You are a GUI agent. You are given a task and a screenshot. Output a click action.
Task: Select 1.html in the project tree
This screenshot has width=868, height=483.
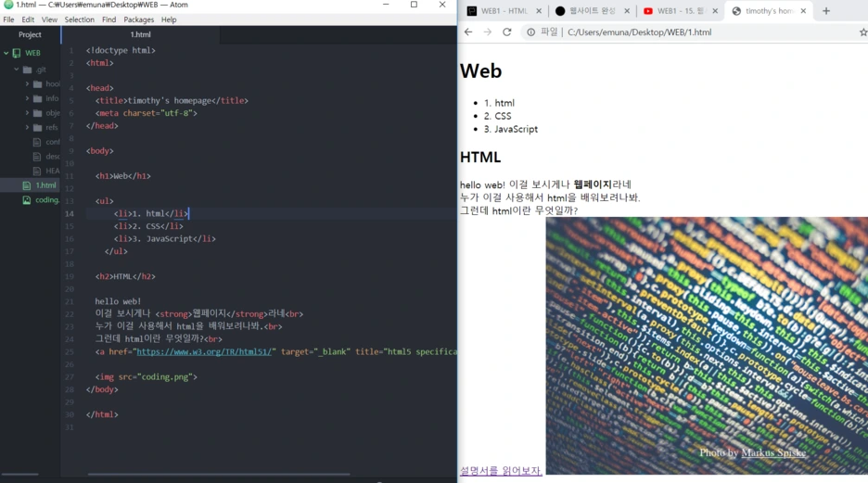(x=45, y=184)
